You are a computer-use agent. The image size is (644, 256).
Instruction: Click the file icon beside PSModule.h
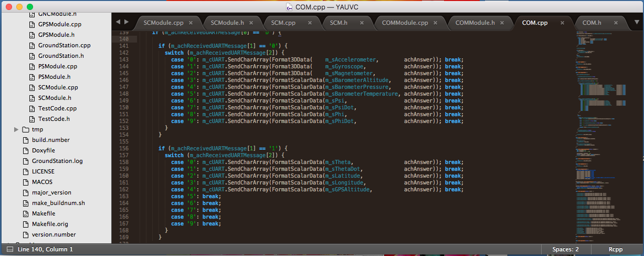(x=32, y=77)
